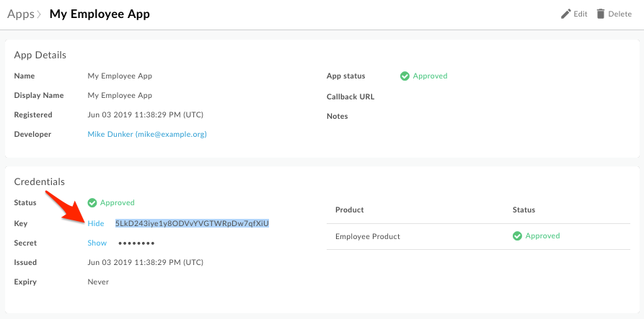The width and height of the screenshot is (644, 319).
Task: Click the Edit pencil icon
Action: pyautogui.click(x=566, y=14)
